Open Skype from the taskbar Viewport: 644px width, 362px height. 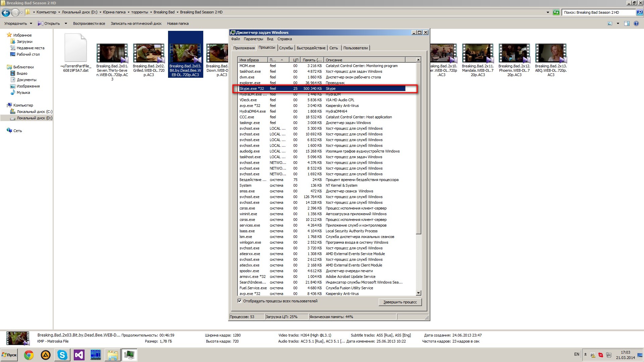(62, 355)
